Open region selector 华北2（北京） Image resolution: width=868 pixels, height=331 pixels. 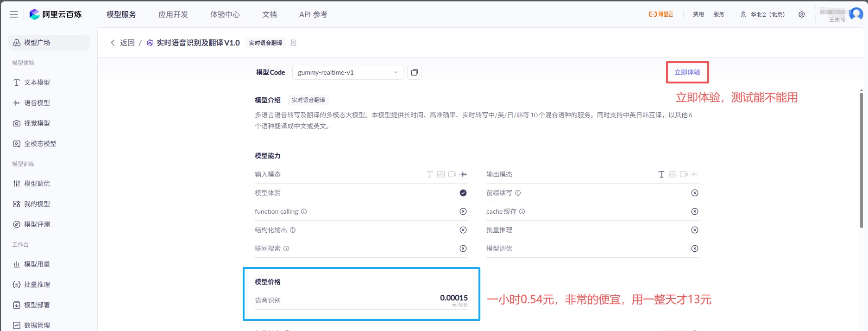coord(763,14)
